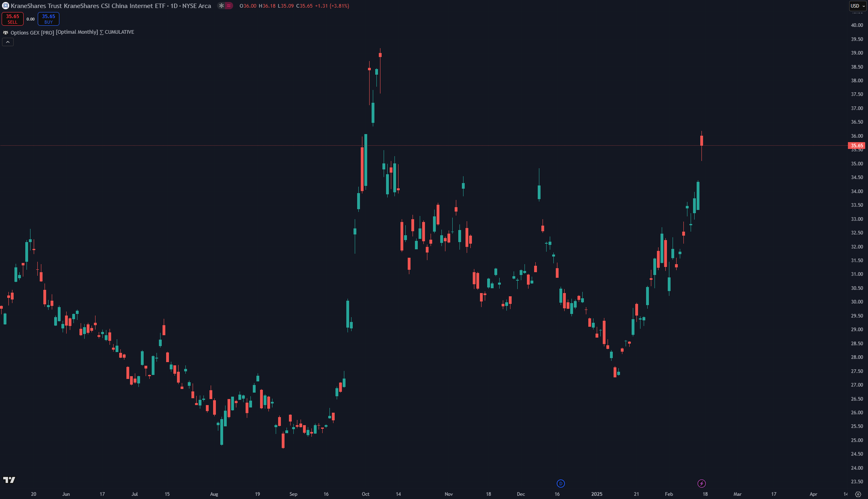Click the asterisk market status icon
This screenshot has height=499, width=868.
(222, 6)
